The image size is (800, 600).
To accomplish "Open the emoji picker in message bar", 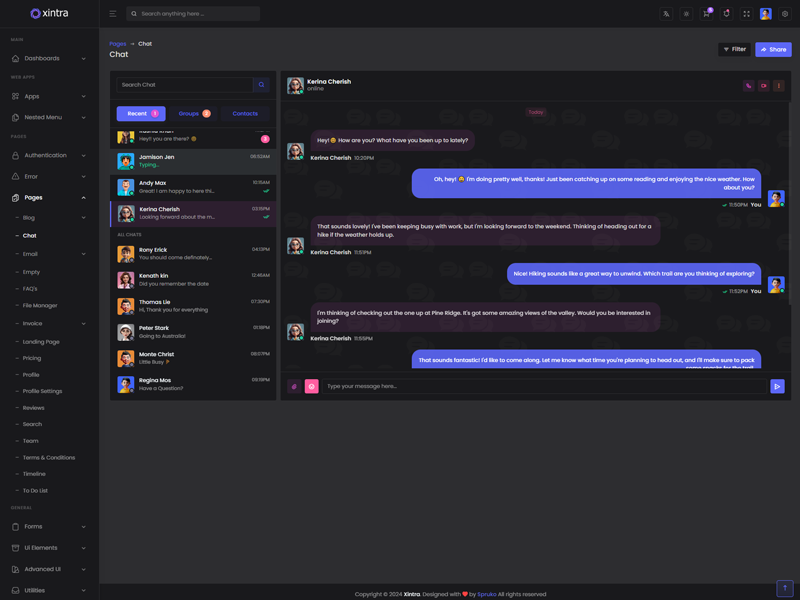I will (311, 386).
